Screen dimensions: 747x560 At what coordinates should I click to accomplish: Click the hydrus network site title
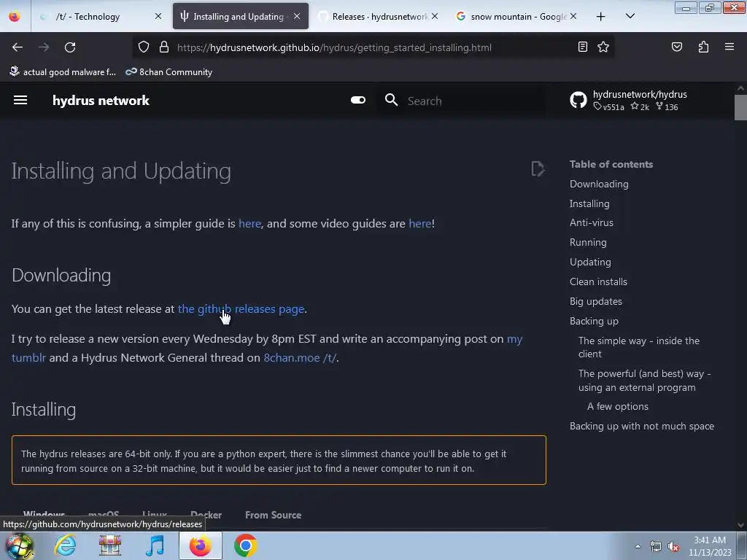click(x=101, y=100)
